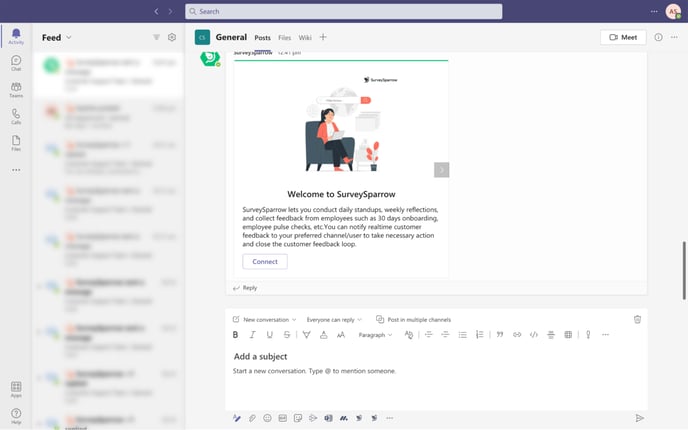Open more formatting options ellipsis

606,335
